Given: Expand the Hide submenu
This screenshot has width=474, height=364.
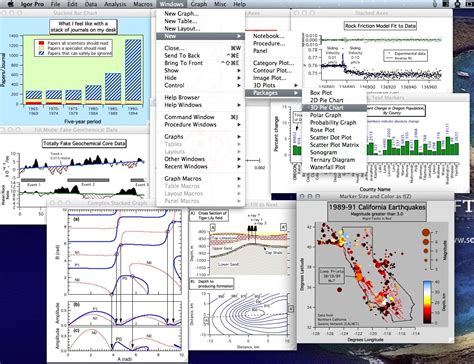Looking at the screenshot, I should point(200,78).
